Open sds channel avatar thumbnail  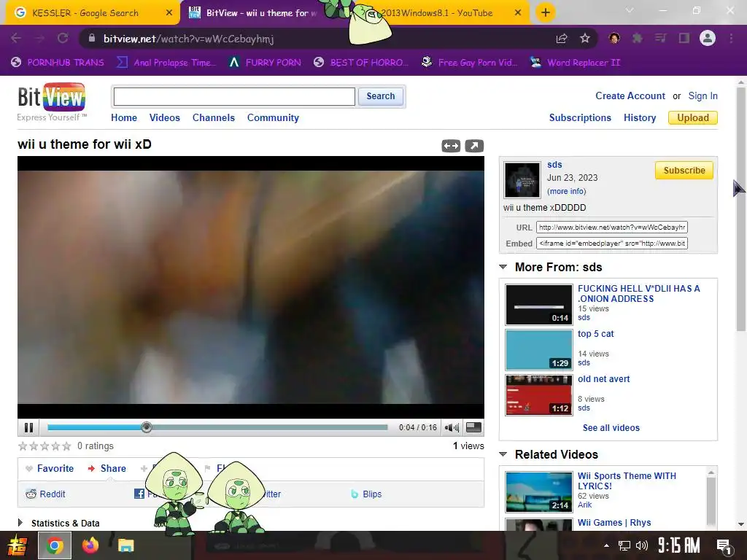pos(522,180)
